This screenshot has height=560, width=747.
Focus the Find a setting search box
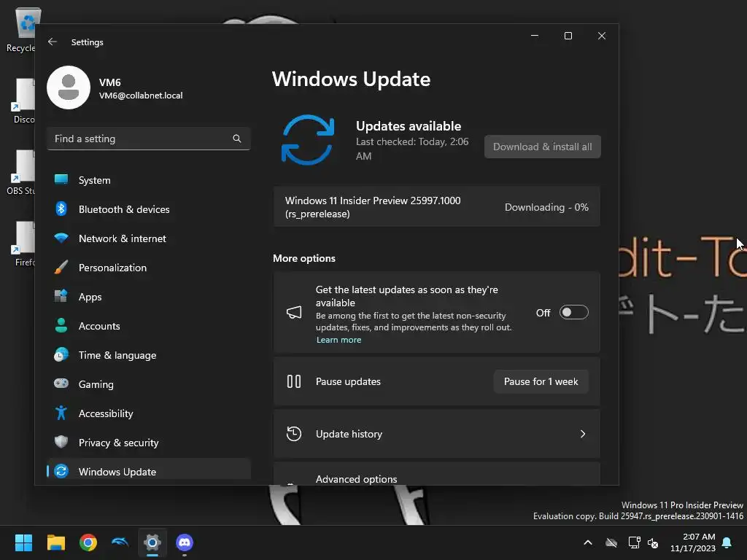[149, 139]
